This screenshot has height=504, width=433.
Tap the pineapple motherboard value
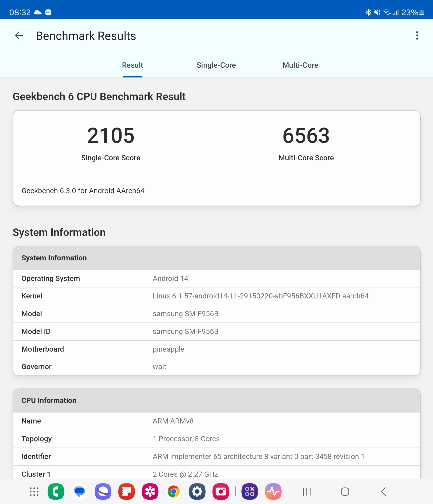[x=169, y=349]
